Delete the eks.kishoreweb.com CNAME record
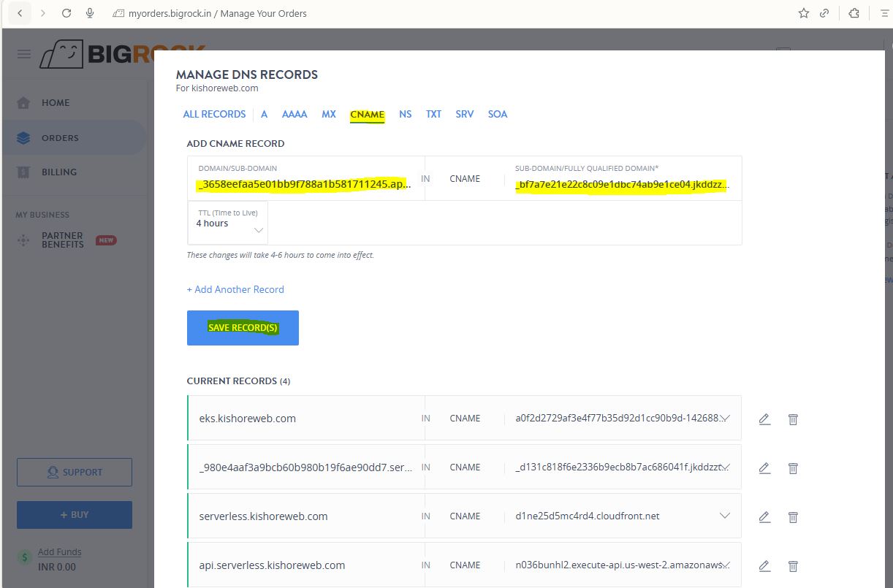 793,419
